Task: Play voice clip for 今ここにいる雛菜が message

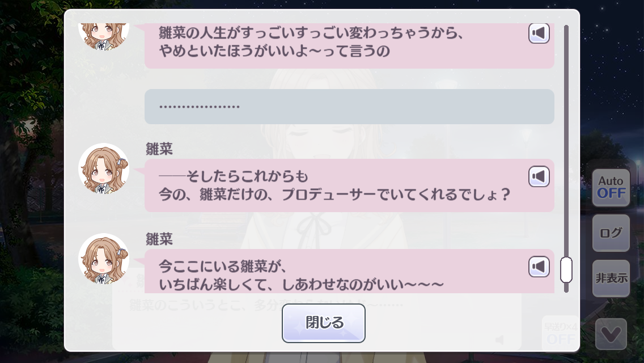Action: click(539, 267)
